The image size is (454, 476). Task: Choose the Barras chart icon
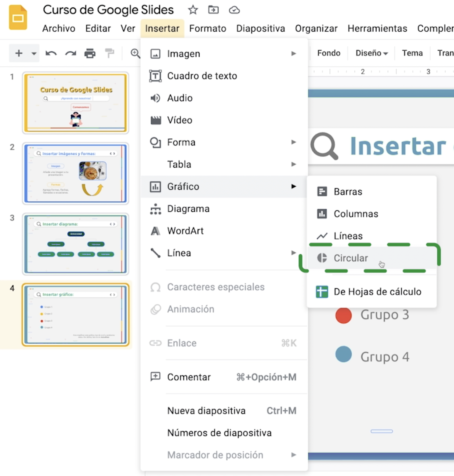coord(322,192)
